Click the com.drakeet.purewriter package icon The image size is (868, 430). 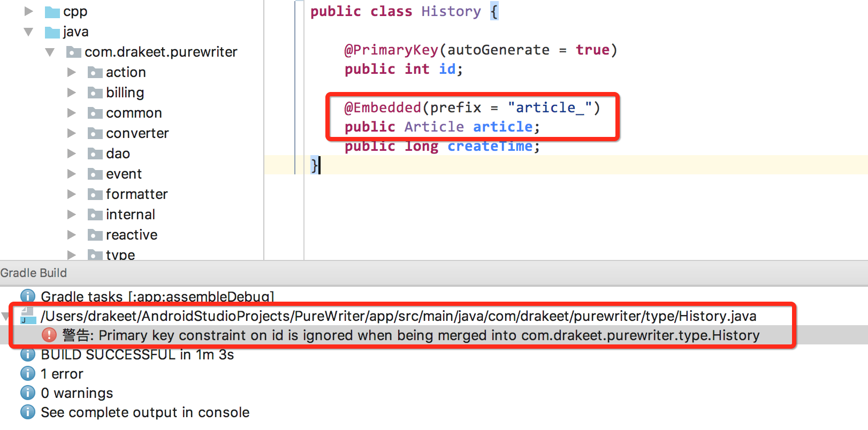point(73,52)
